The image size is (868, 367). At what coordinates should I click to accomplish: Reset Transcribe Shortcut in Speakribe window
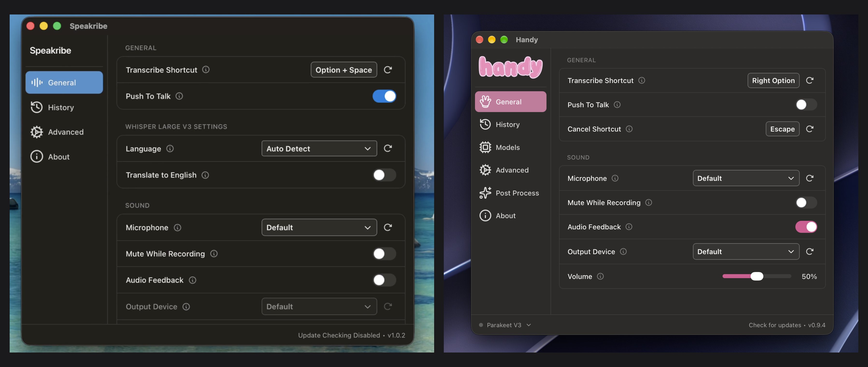(388, 70)
